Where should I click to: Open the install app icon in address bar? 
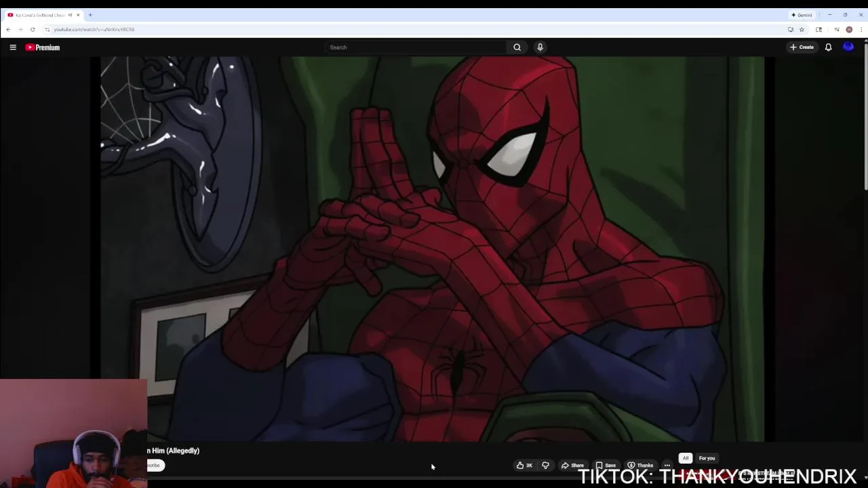[790, 30]
